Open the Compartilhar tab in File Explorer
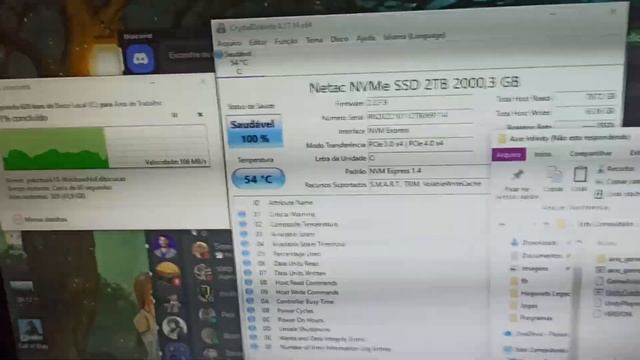The image size is (640, 360). coord(590,153)
